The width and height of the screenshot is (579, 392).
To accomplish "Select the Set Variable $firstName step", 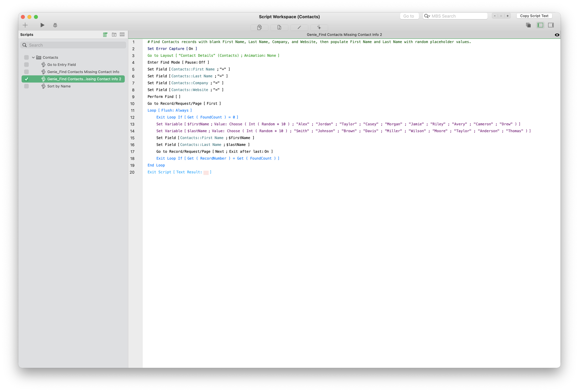I will (x=338, y=124).
